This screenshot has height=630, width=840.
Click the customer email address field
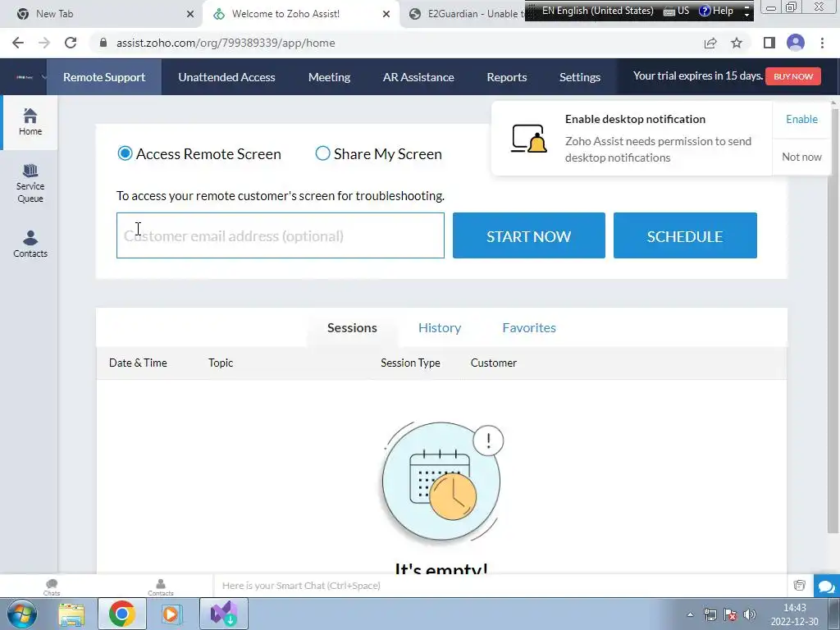[x=281, y=235]
